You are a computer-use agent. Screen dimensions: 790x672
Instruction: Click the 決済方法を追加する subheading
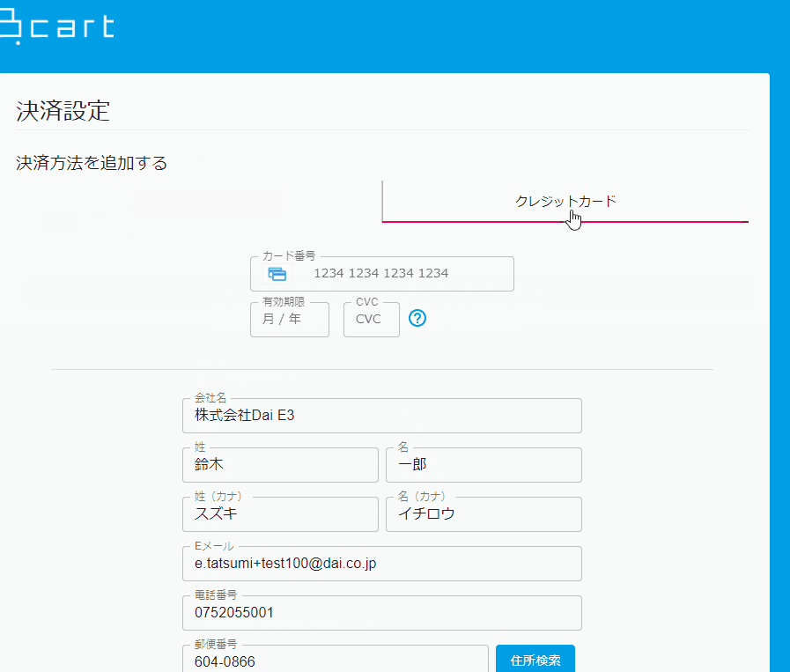(92, 163)
